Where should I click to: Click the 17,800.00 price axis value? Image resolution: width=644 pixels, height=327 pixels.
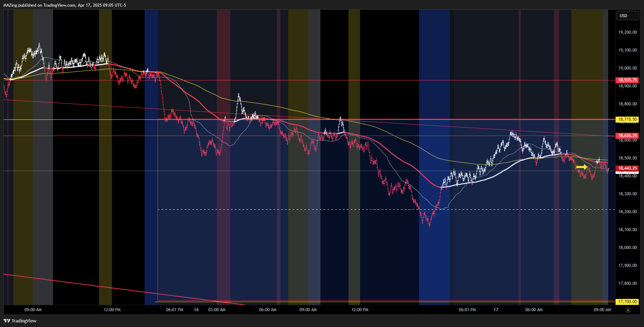tap(628, 283)
